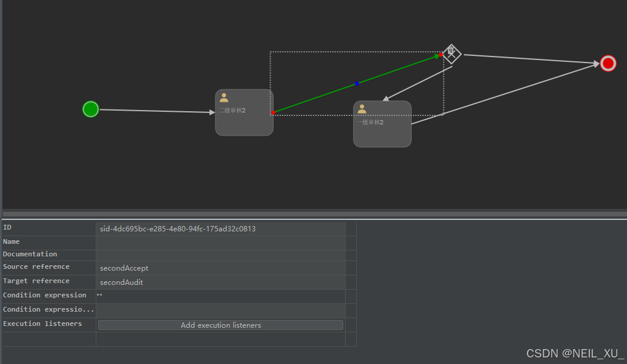Select the red end event circle
627x364 pixels.
tap(607, 64)
